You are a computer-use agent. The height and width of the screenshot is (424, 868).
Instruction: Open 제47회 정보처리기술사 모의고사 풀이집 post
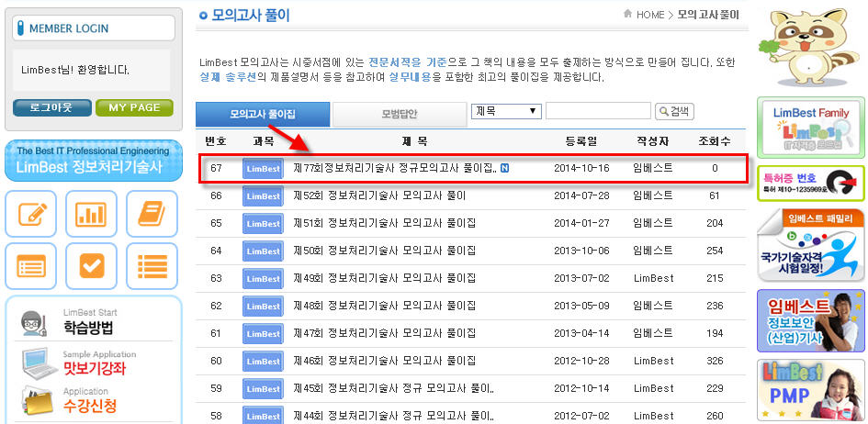click(384, 333)
